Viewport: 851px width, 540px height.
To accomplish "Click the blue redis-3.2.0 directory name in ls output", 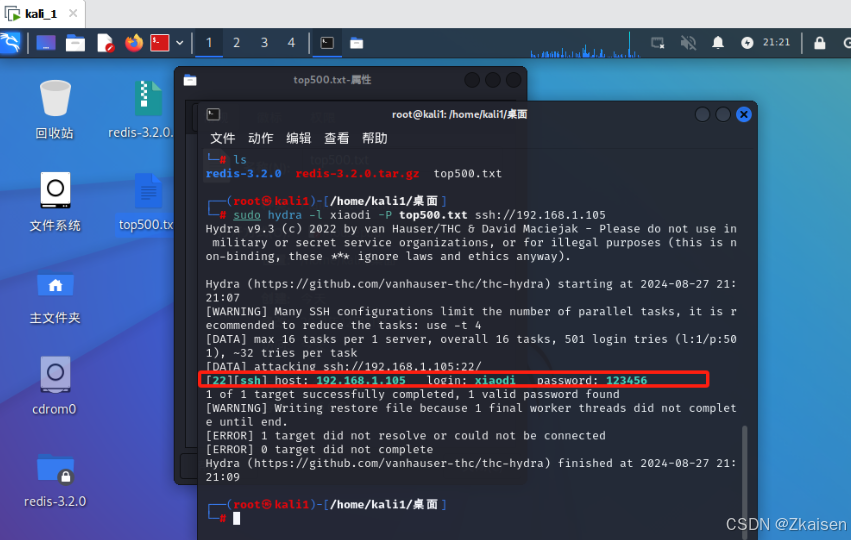I will (243, 174).
